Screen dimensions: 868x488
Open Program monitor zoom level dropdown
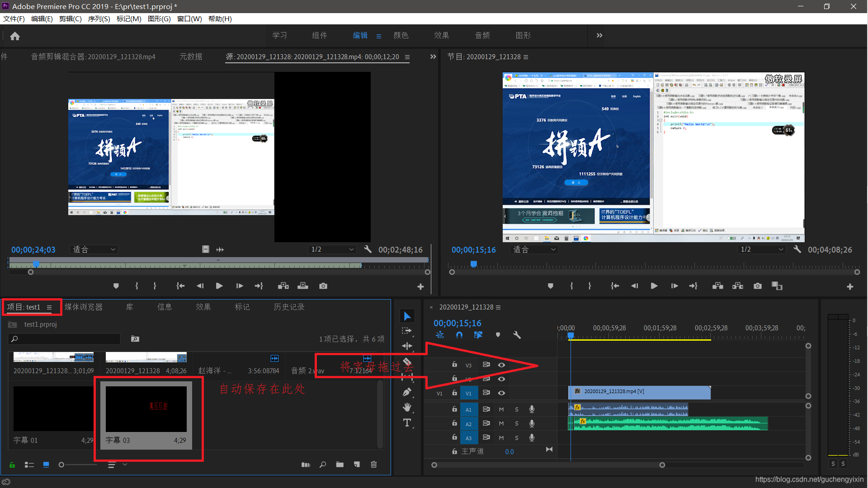[x=534, y=249]
